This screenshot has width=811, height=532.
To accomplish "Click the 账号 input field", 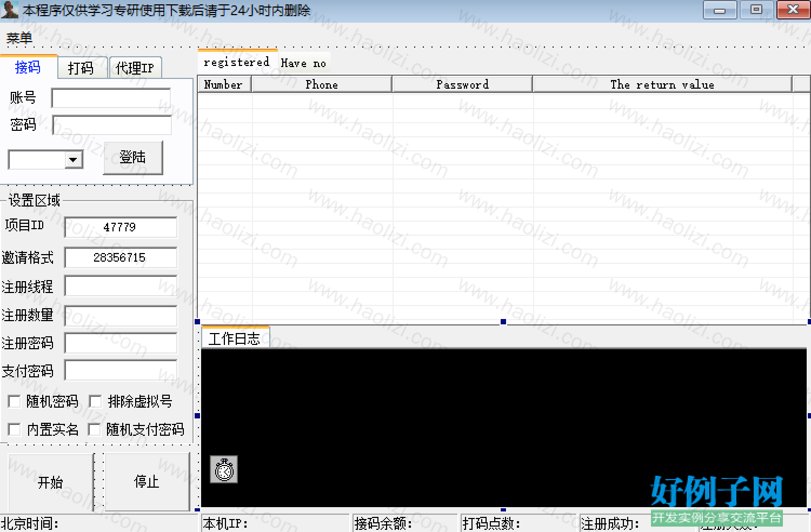I will coord(111,98).
